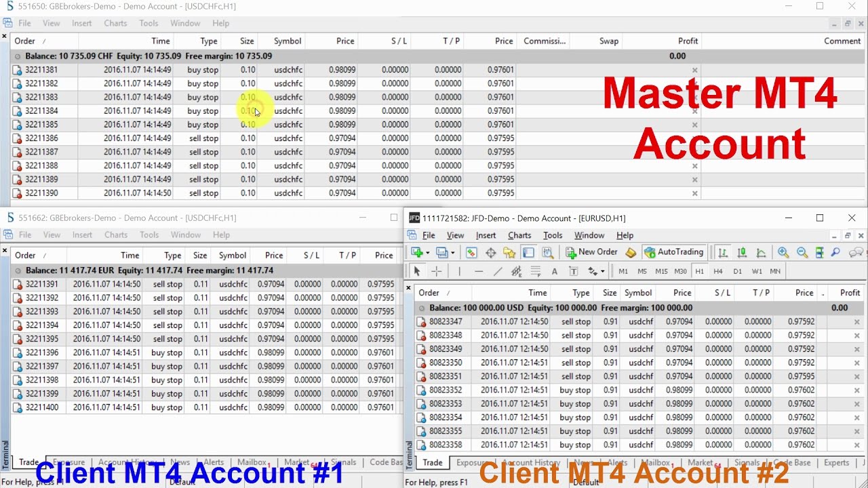Expand the Arrows tool dropdown arrow
This screenshot has height=488, width=868.
pos(602,271)
